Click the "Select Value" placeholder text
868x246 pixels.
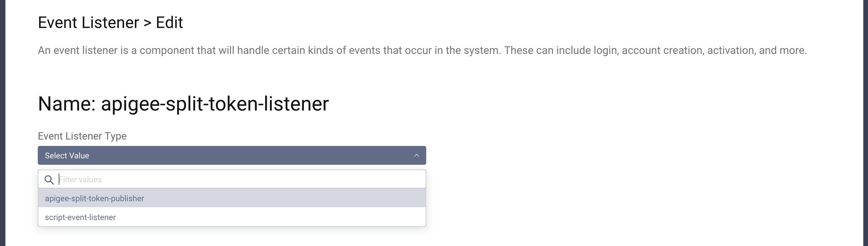pyautogui.click(x=67, y=156)
